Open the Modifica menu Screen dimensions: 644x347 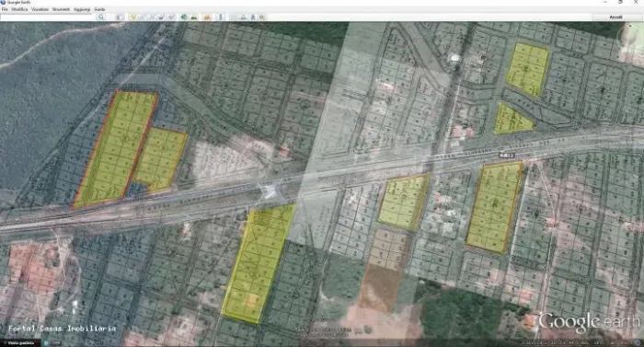pyautogui.click(x=19, y=9)
